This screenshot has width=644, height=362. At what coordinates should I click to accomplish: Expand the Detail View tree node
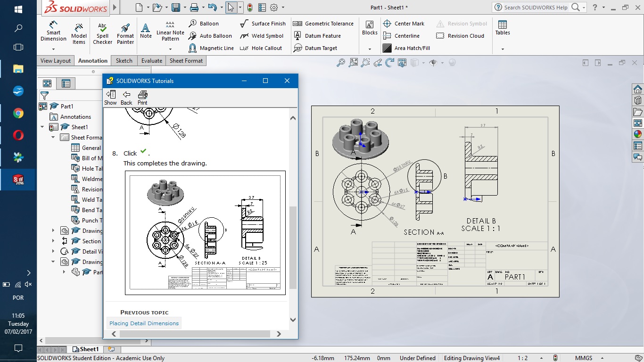(x=53, y=251)
